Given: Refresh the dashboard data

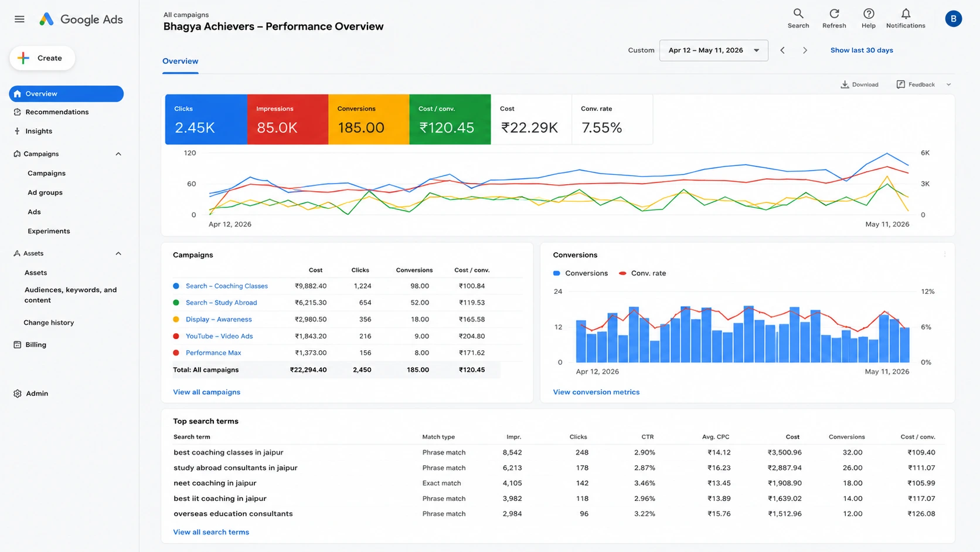Looking at the screenshot, I should (833, 18).
